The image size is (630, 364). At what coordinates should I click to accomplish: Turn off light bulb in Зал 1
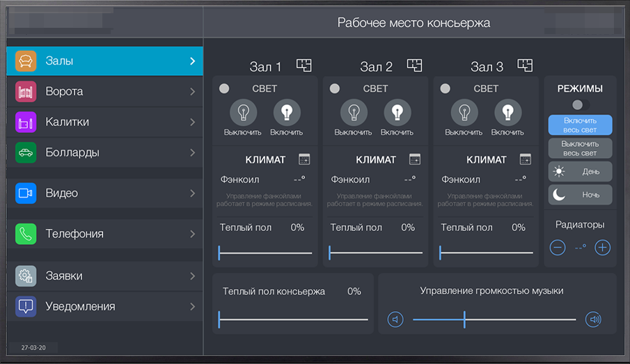click(x=243, y=112)
